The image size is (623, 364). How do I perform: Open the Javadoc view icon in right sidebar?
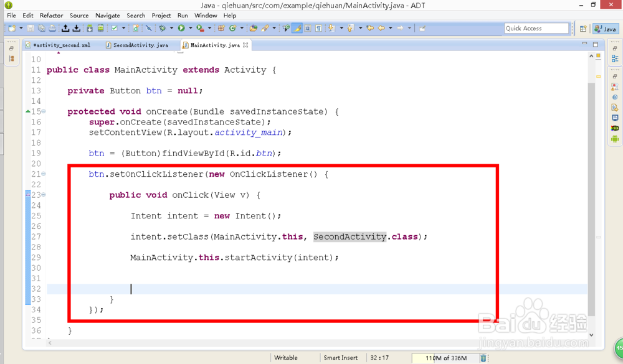tap(615, 97)
